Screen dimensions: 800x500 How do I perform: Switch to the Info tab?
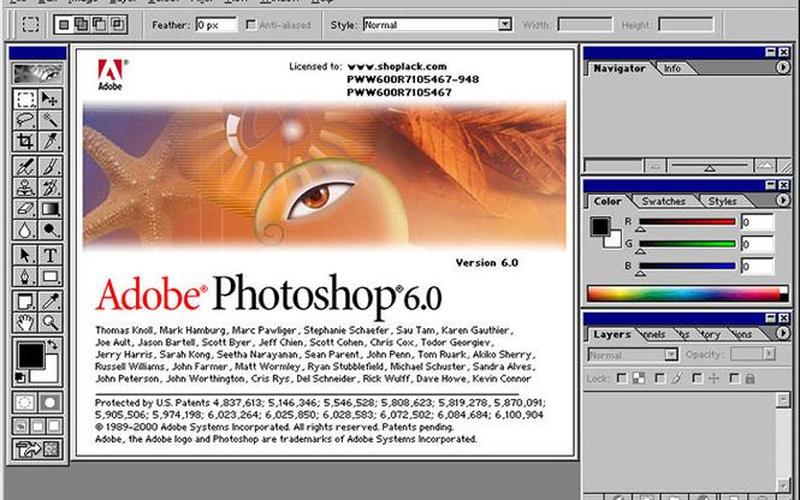pyautogui.click(x=672, y=68)
